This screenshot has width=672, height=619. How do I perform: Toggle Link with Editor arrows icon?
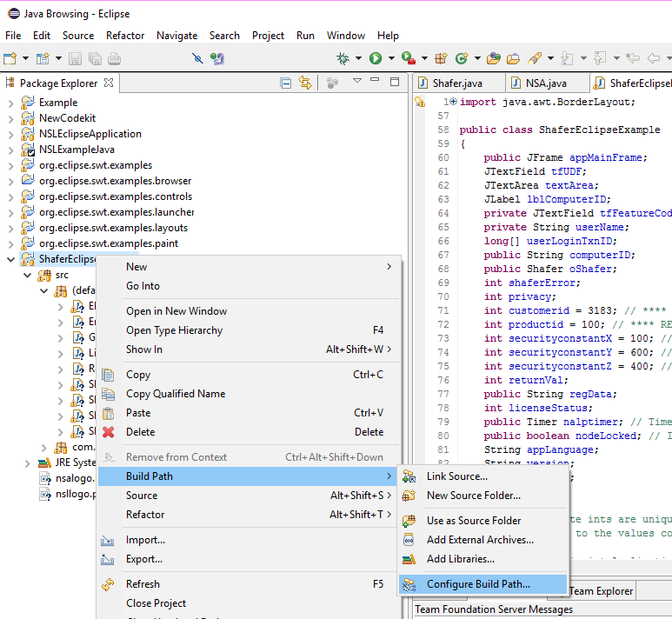[305, 83]
